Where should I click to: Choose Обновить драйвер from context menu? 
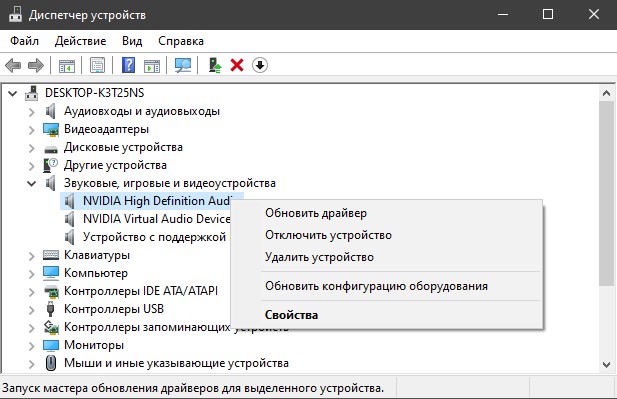coord(387,213)
